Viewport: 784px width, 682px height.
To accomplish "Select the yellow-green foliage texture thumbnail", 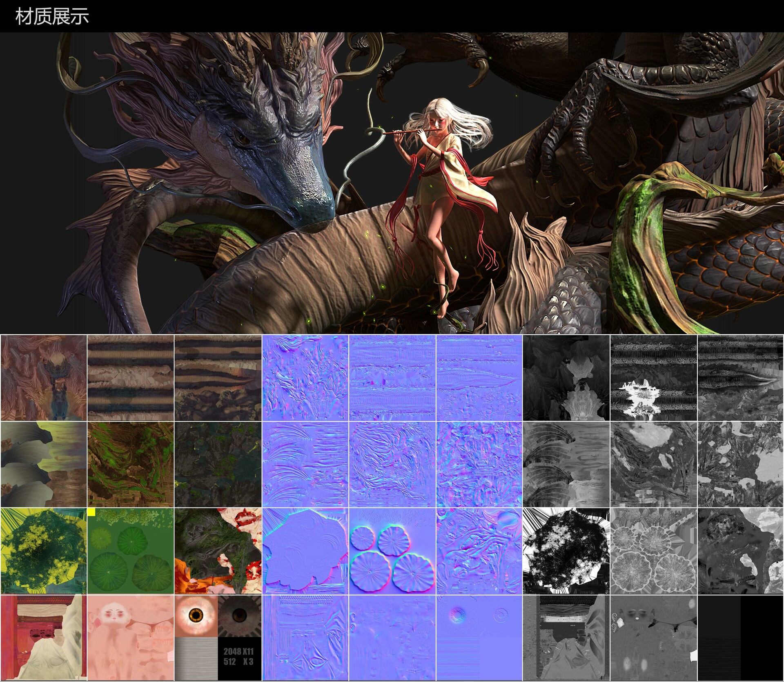I will (x=43, y=551).
